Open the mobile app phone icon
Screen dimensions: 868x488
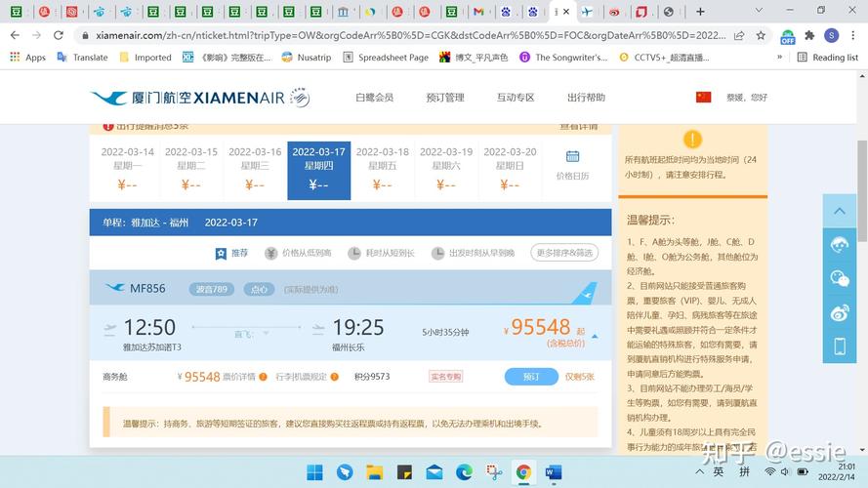840,346
